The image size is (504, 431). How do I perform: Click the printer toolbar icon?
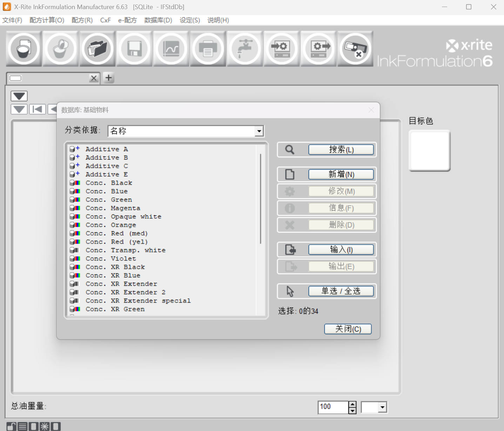(208, 49)
